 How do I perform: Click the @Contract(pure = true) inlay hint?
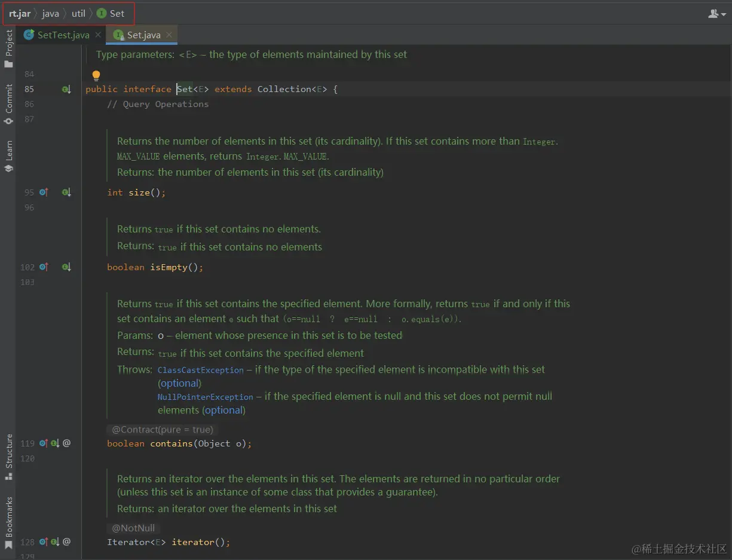pos(162,429)
